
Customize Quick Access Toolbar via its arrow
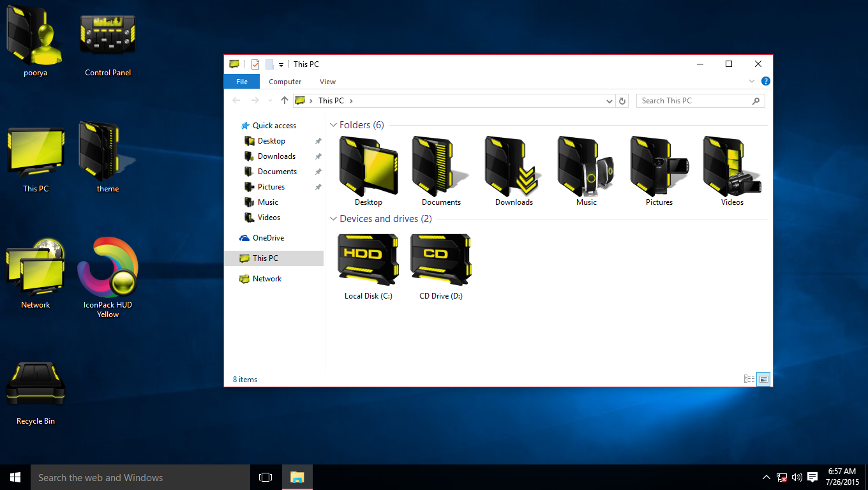(x=280, y=64)
